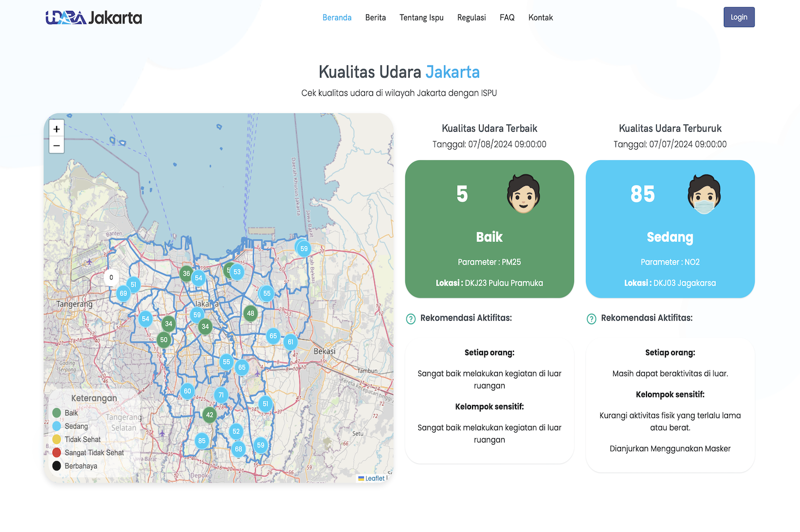
Task: Click 'Parameter : NO2' text
Action: (670, 262)
